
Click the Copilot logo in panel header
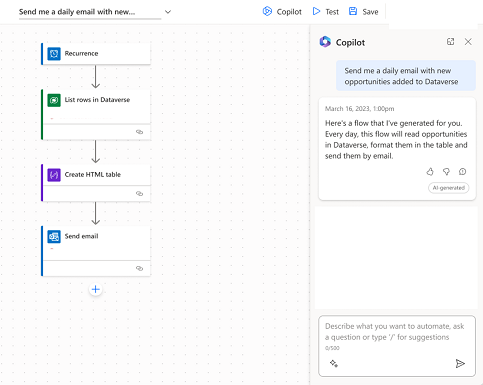tap(325, 42)
